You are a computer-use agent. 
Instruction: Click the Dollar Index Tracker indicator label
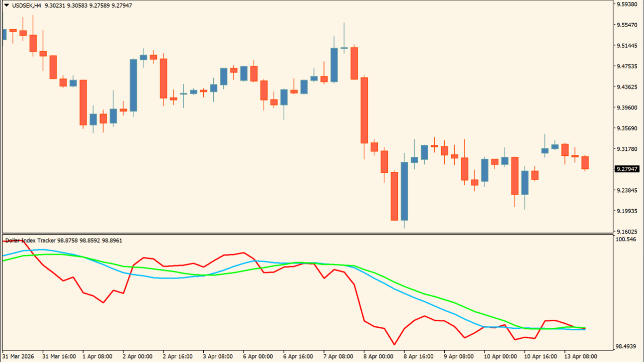pos(30,240)
